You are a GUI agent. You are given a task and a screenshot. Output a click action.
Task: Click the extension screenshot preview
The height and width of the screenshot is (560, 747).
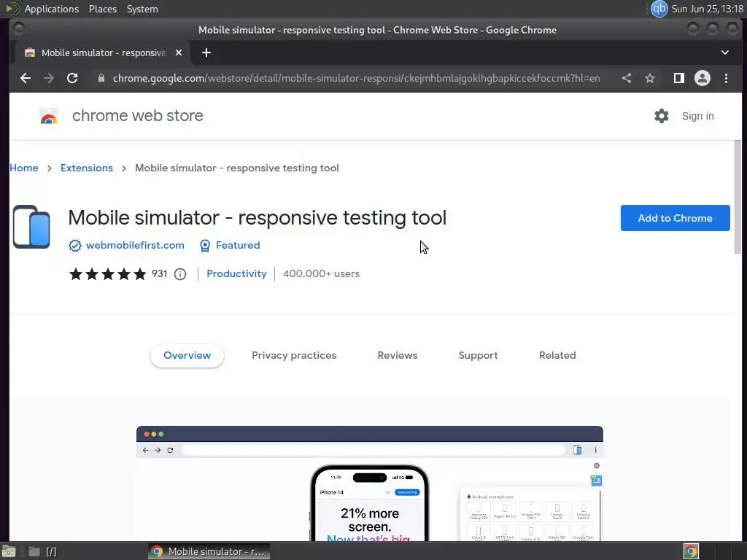(x=370, y=483)
